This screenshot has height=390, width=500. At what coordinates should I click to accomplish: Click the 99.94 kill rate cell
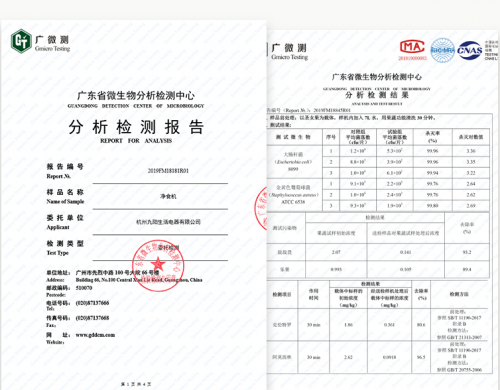pos(432,173)
